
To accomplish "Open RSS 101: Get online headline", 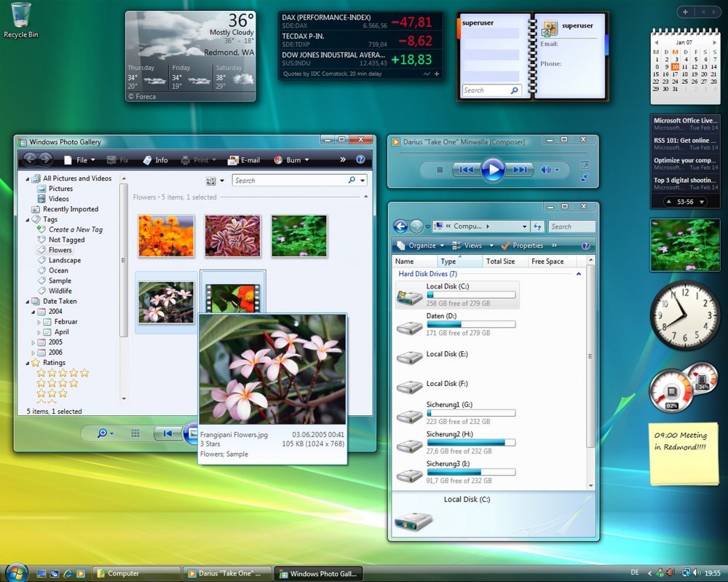I will point(685,143).
